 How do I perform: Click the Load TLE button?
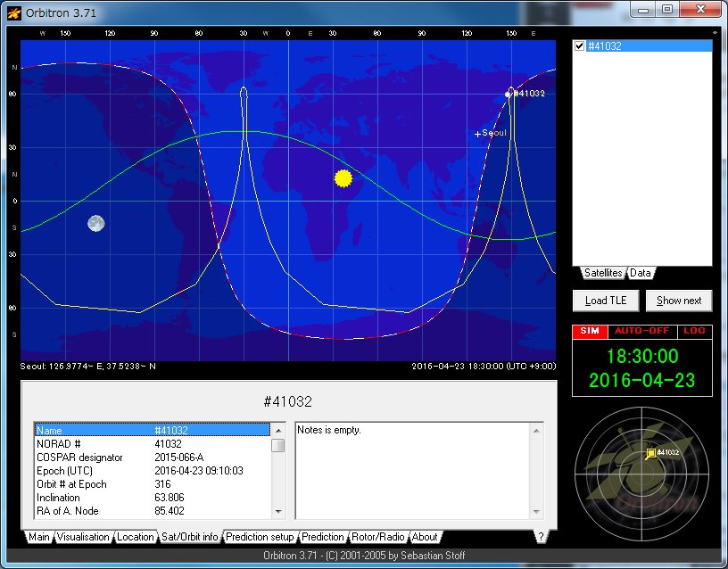coord(606,301)
